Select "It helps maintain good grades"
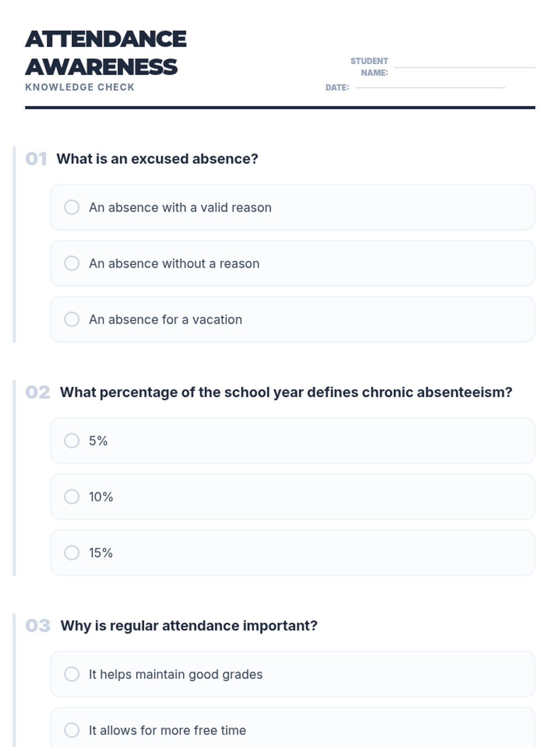560x747 pixels. click(x=72, y=674)
